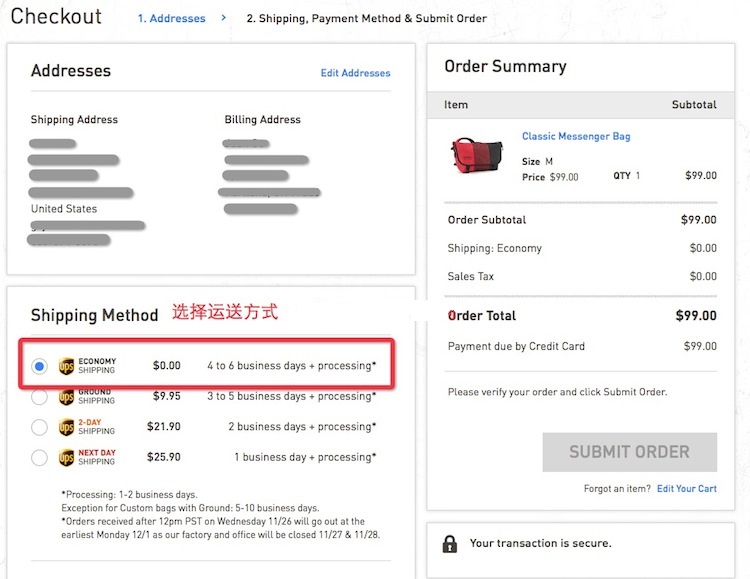The image size is (750, 579).
Task: Click the UPS logo beside Next Day Shipping
Action: point(66,457)
